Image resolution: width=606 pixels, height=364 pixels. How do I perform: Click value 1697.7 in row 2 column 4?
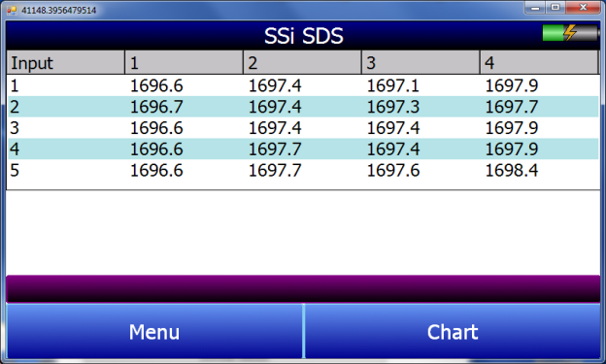[x=511, y=107]
